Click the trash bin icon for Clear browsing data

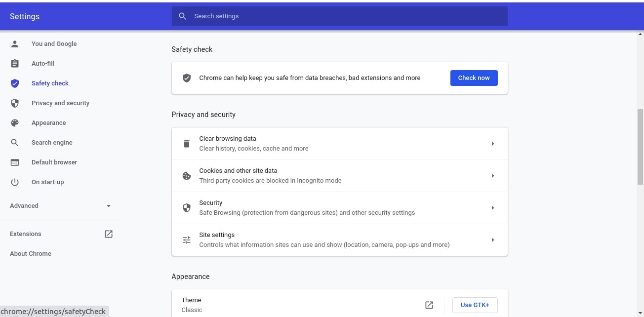(x=187, y=144)
